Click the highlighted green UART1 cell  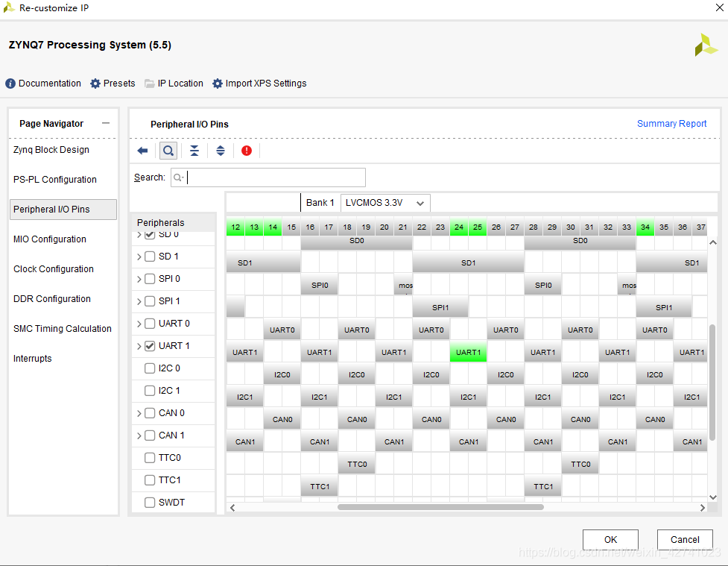468,352
